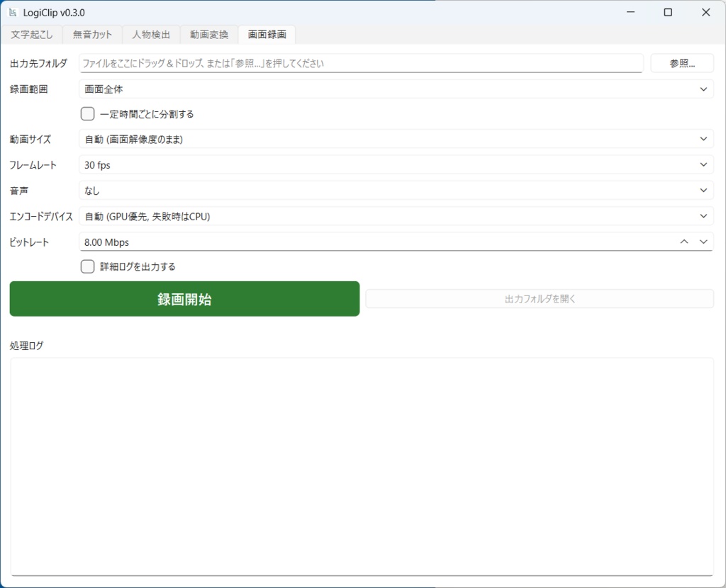Screen dimensions: 726x588
Task: Enable 一定時間ごとに分割する checkbox
Action: [x=87, y=114]
